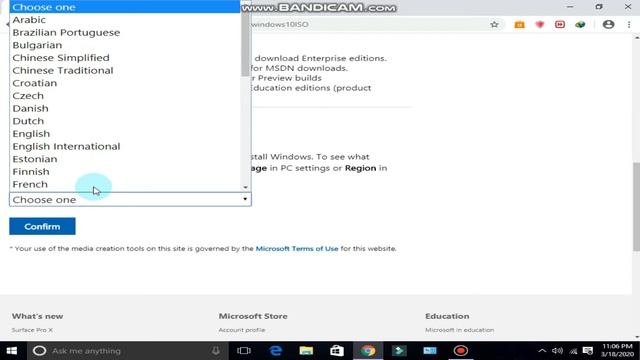Open the Choose one language combo box
Screen dimensions: 640x360
130,200
